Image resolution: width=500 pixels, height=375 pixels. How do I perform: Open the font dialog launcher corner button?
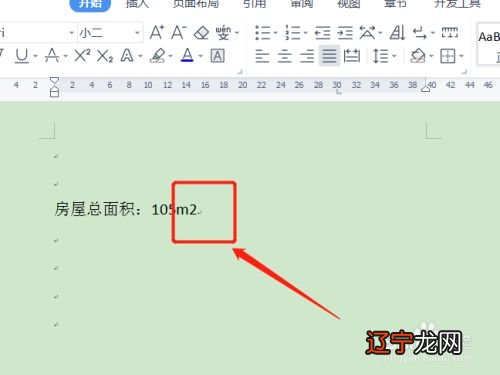coord(240,71)
